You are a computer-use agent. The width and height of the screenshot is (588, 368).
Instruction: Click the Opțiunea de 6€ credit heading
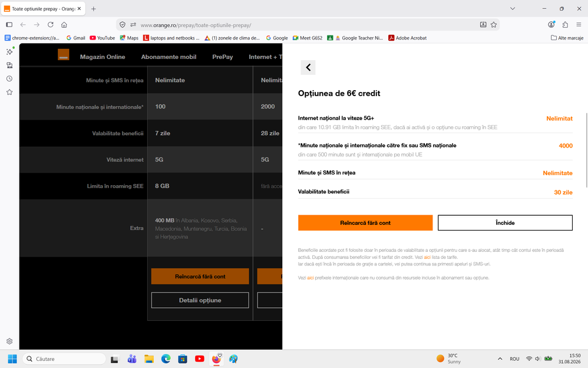click(339, 94)
